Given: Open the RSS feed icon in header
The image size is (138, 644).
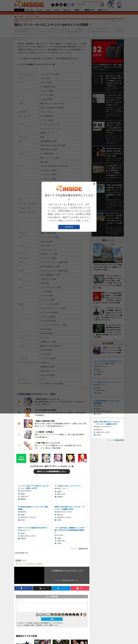Looking at the screenshot, I should (x=65, y=5).
